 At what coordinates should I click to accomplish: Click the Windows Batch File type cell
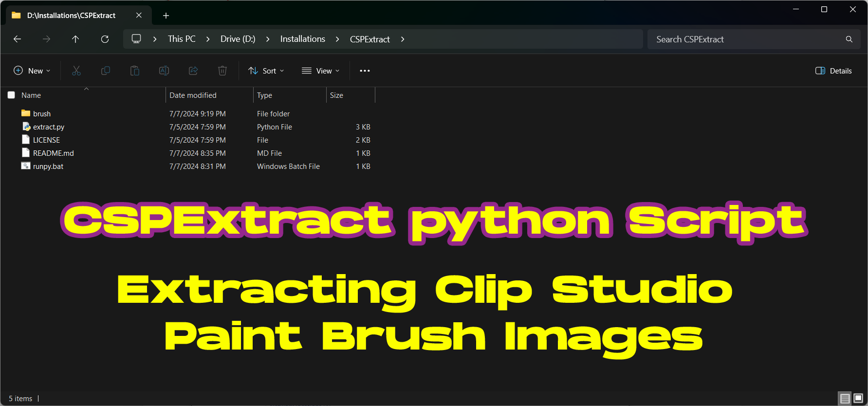(288, 166)
